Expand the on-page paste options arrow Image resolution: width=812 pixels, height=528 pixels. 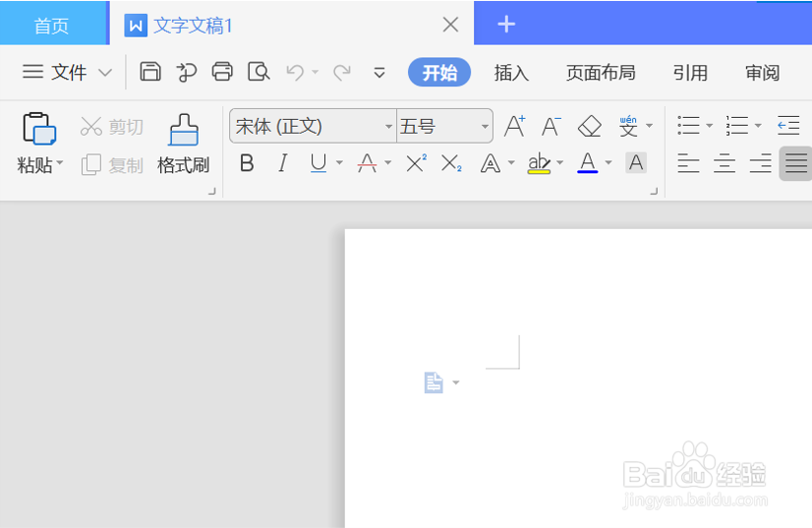tap(456, 382)
